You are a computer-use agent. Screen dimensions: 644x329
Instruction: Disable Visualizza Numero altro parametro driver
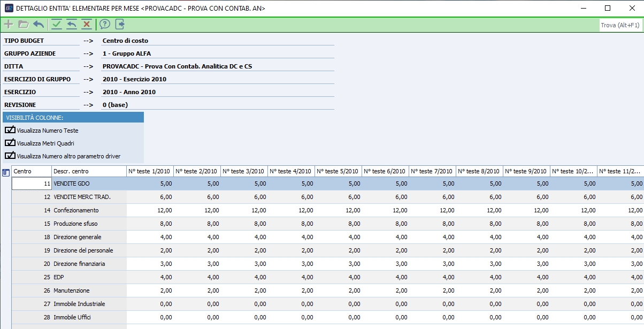(10, 156)
